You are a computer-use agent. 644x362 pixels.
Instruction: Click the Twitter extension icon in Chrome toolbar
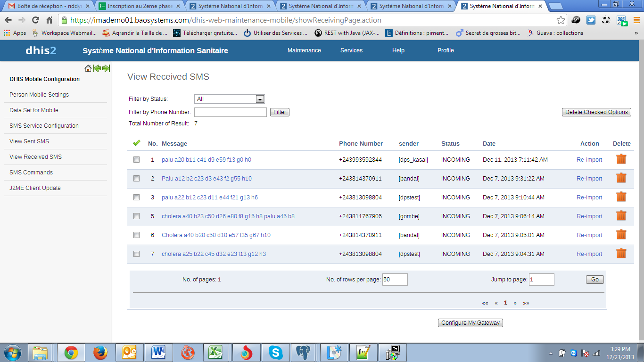tap(591, 20)
